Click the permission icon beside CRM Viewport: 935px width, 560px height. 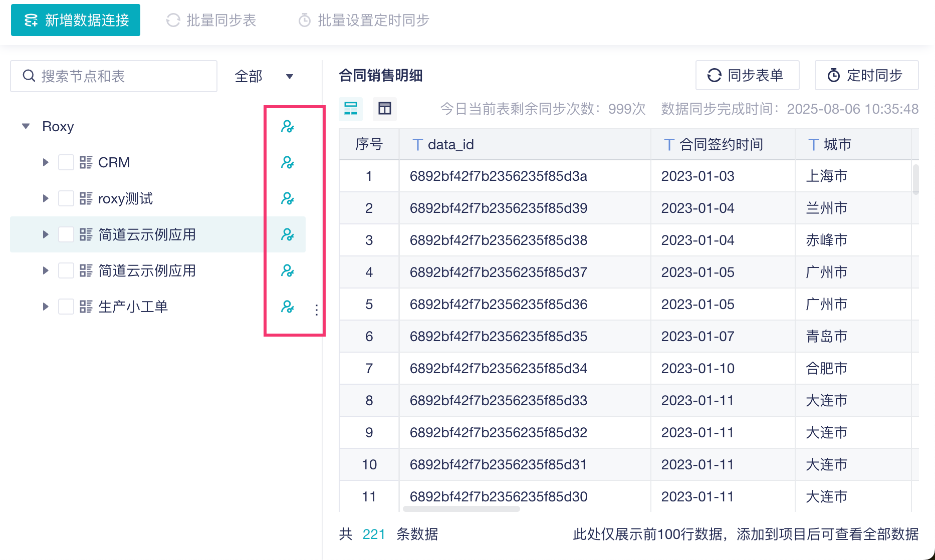tap(287, 162)
